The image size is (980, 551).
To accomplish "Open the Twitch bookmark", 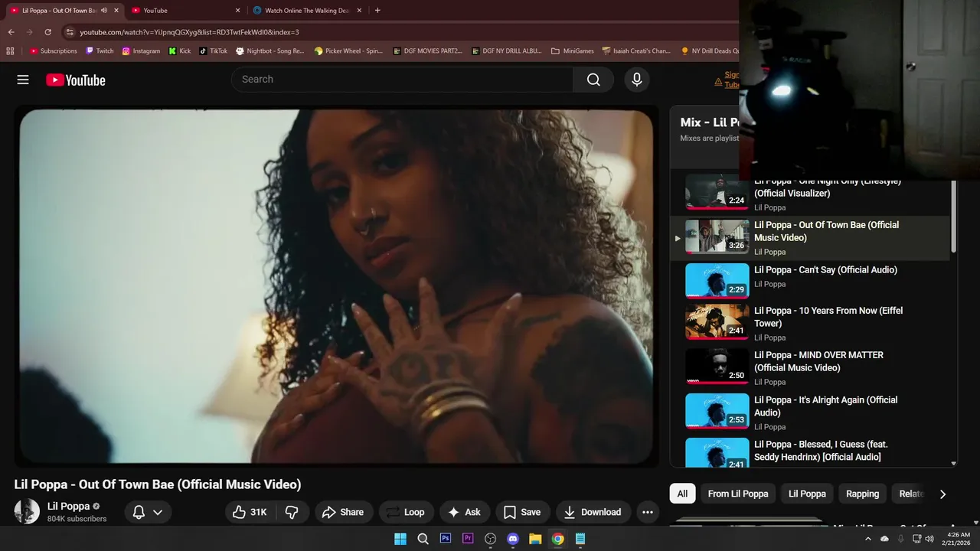I will pos(100,51).
